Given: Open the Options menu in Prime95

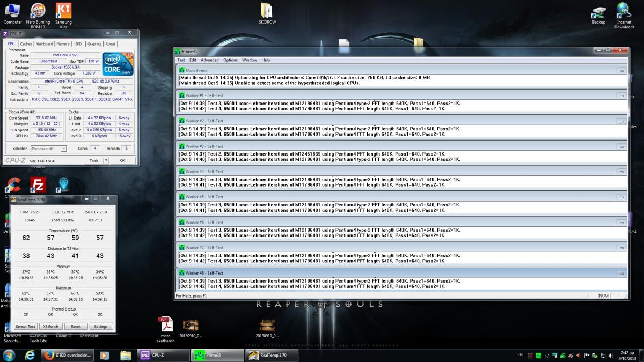Looking at the screenshot, I should 230,60.
